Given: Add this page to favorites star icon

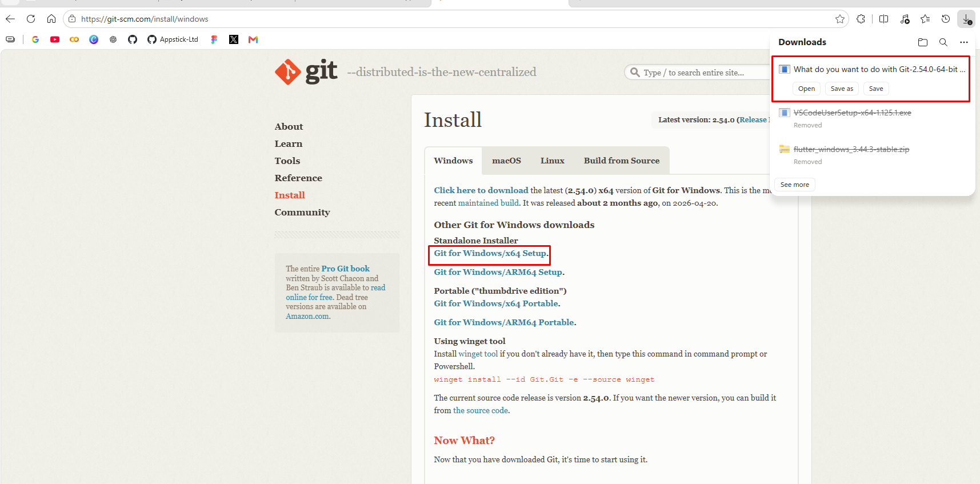Looking at the screenshot, I should 839,19.
